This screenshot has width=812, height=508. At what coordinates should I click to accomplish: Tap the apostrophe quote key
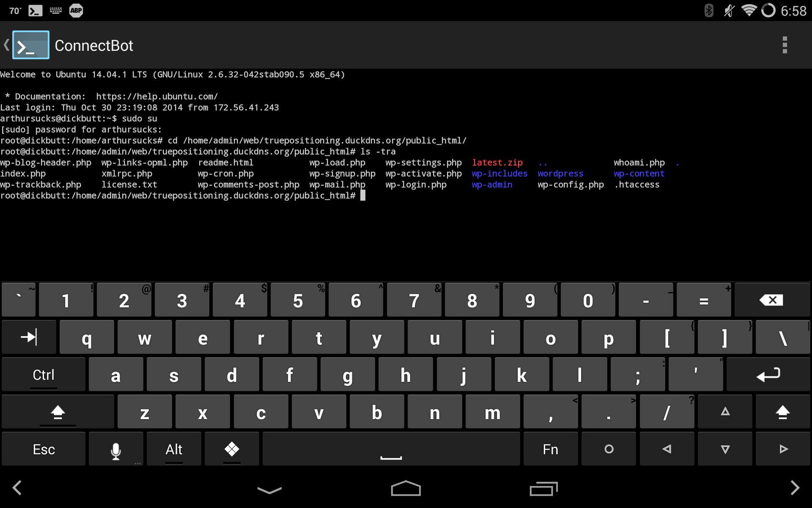click(x=696, y=375)
